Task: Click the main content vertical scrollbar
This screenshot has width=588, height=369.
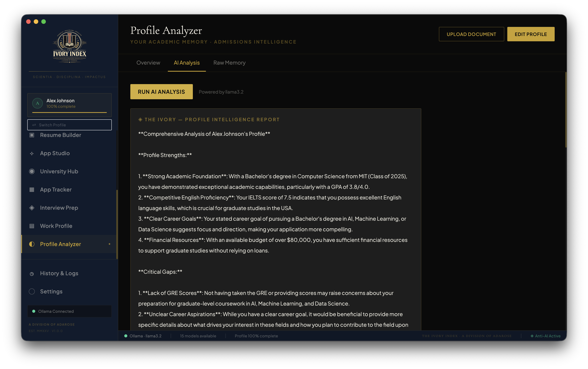Action: click(566, 110)
